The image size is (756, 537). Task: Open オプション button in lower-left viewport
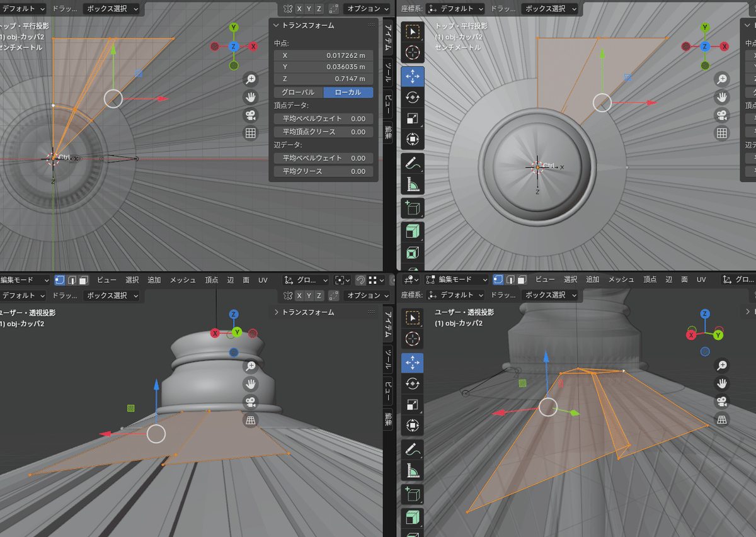pos(369,295)
